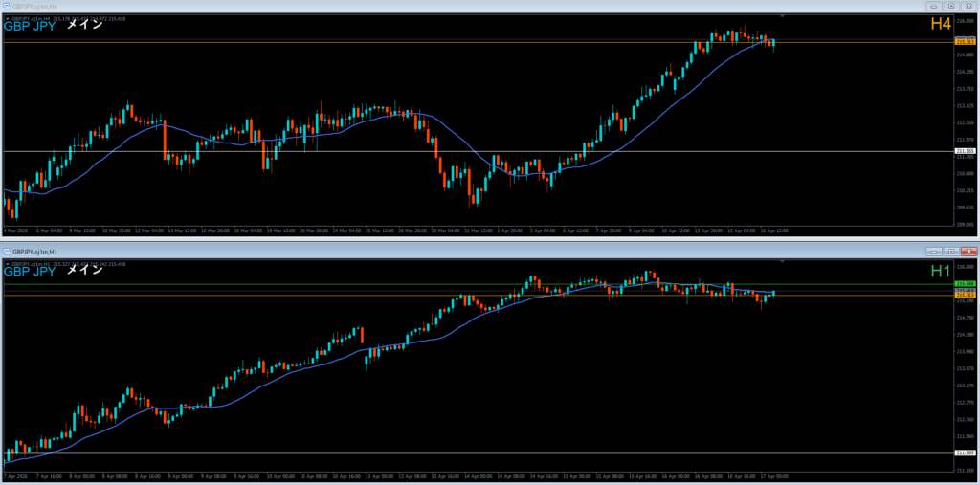Click the H4 chart window icon
Image resolution: width=980 pixels, height=485 pixels.
pos(7,6)
